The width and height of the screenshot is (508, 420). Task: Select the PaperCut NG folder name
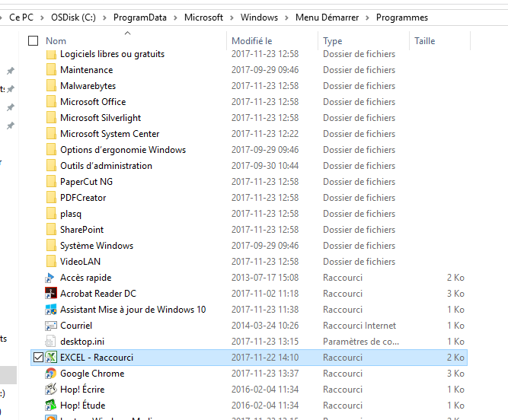pos(86,182)
